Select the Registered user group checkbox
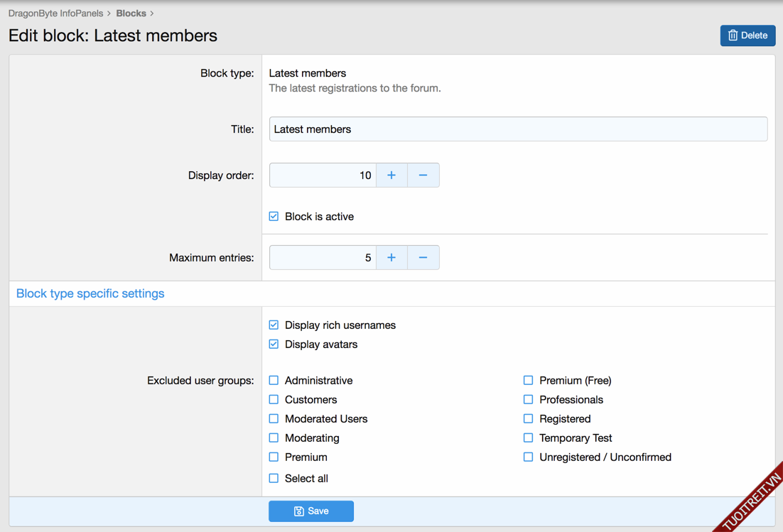The width and height of the screenshot is (783, 532). click(529, 419)
